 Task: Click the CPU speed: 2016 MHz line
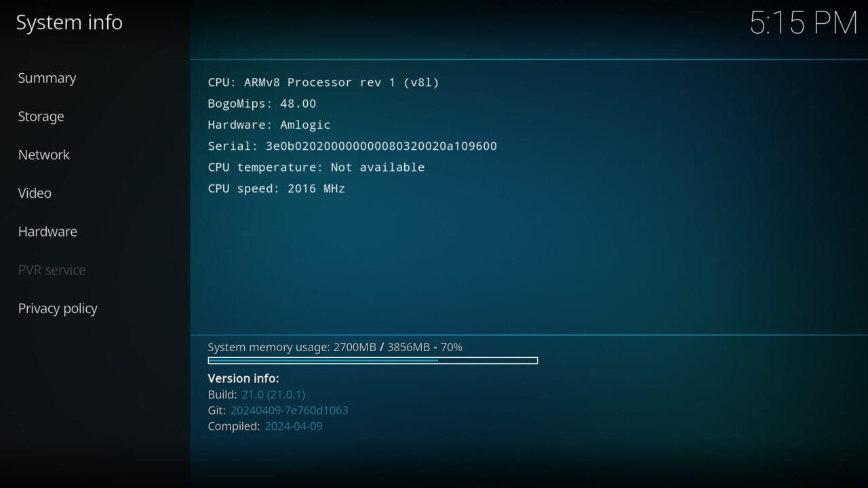(x=276, y=188)
